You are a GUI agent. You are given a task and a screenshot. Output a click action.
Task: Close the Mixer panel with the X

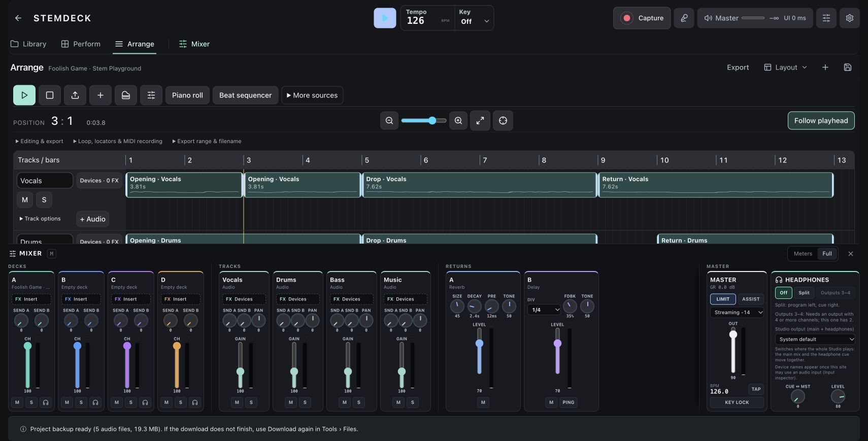point(851,254)
